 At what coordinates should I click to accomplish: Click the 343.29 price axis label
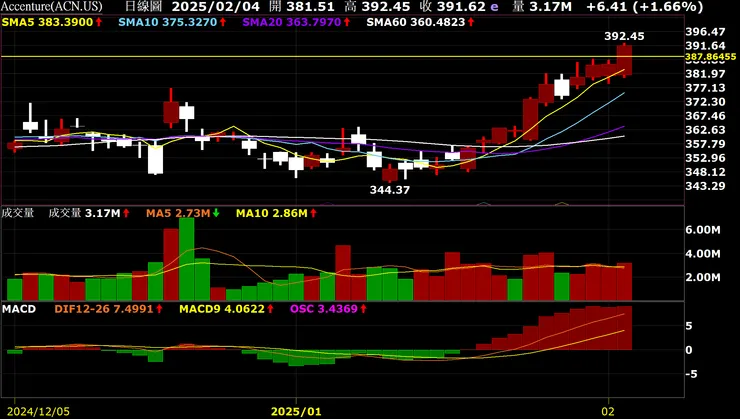coord(705,186)
